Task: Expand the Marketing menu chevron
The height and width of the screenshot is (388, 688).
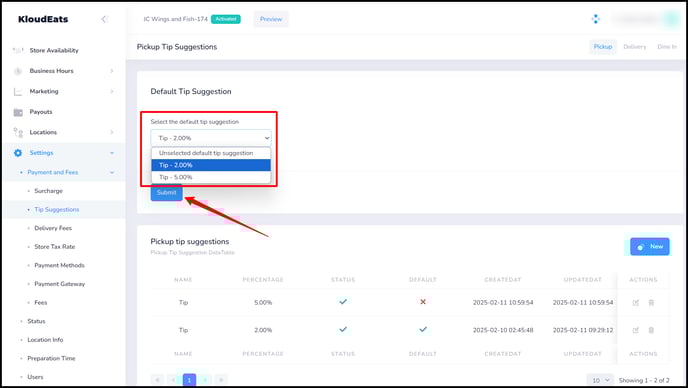Action: [x=112, y=91]
